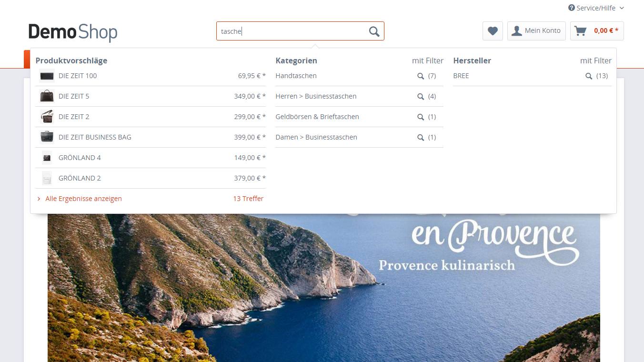Click DIE ZEIT BUSINESS BAG thumbnail
644x362 pixels.
pos(47,137)
